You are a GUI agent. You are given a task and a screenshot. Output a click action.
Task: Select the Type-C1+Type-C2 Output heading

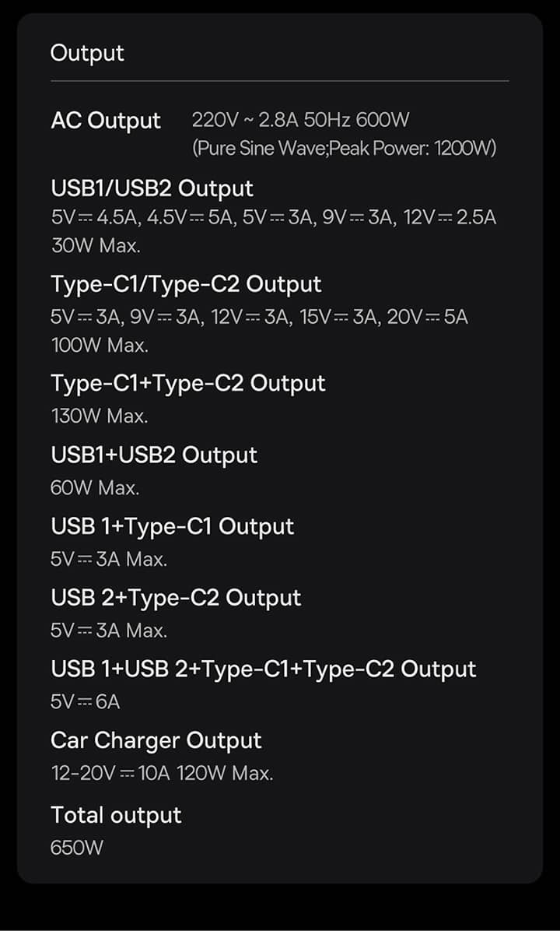pyautogui.click(x=188, y=383)
